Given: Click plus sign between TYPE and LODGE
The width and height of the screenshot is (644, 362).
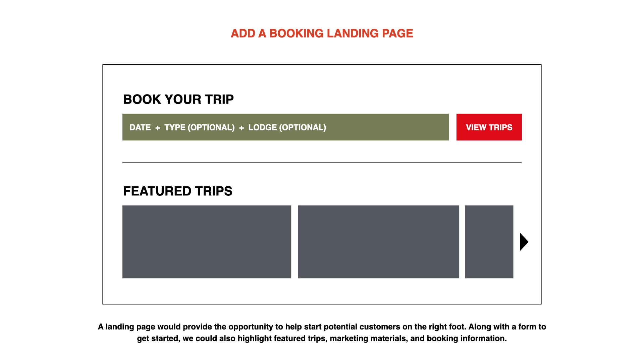Looking at the screenshot, I should click(241, 128).
